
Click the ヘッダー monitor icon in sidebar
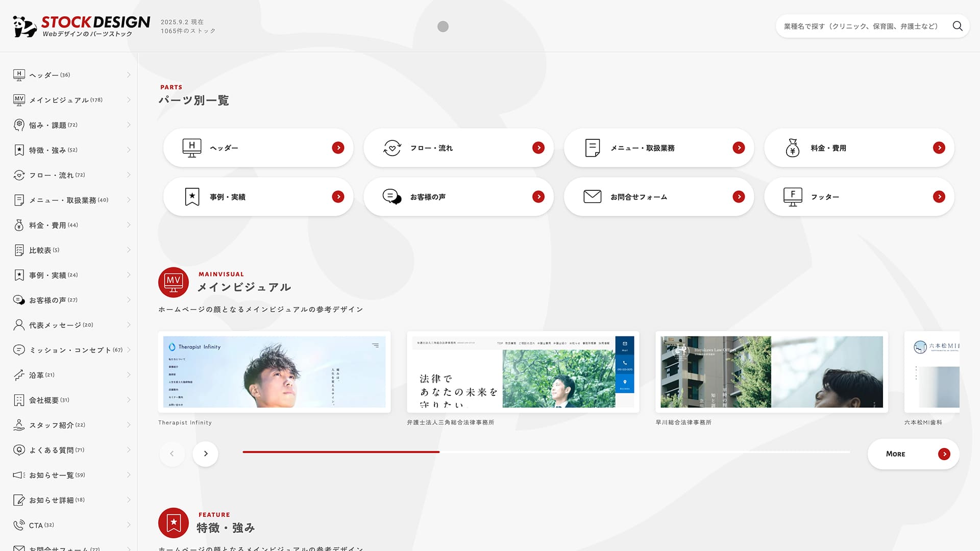pos(19,75)
